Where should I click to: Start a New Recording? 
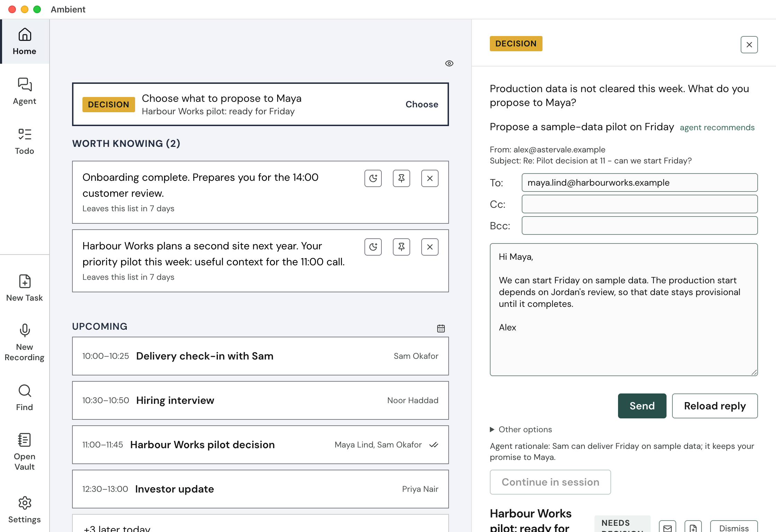[x=25, y=343]
